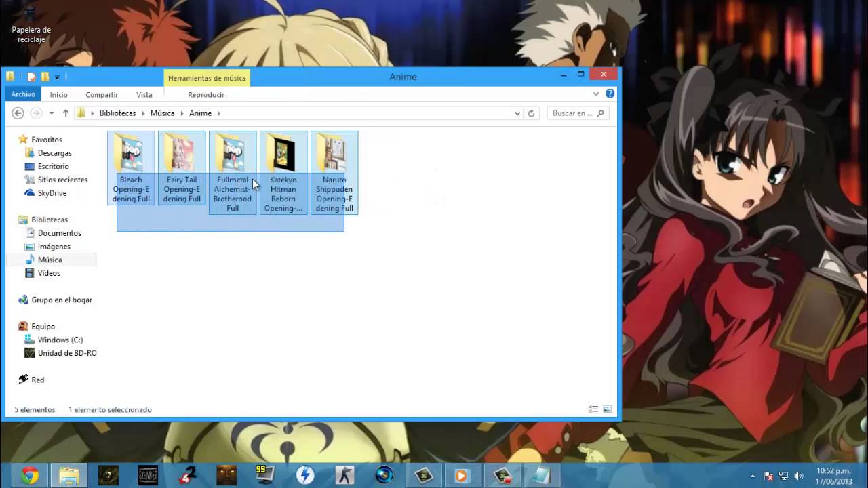The height and width of the screenshot is (488, 868).
Task: Select the Naruto Shippuden Opening-Edening Full folder
Action: [334, 173]
